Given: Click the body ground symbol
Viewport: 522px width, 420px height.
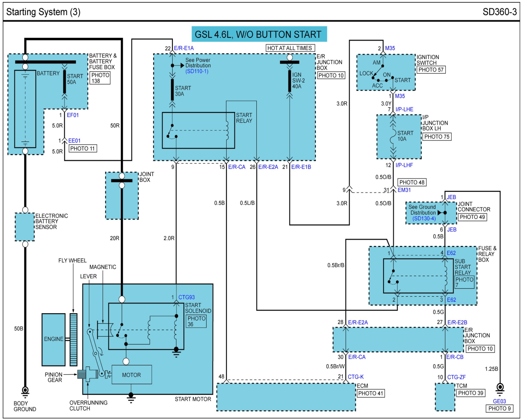Looking at the screenshot, I should tap(25, 391).
